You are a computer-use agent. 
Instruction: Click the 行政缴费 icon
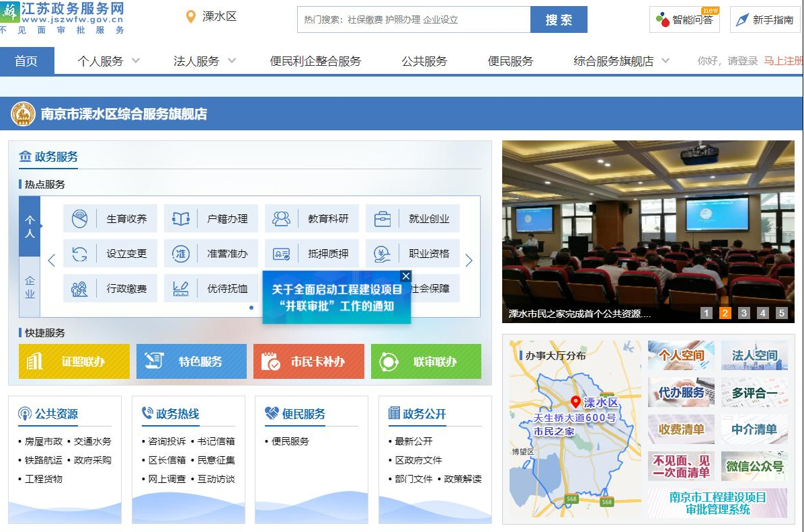click(80, 289)
